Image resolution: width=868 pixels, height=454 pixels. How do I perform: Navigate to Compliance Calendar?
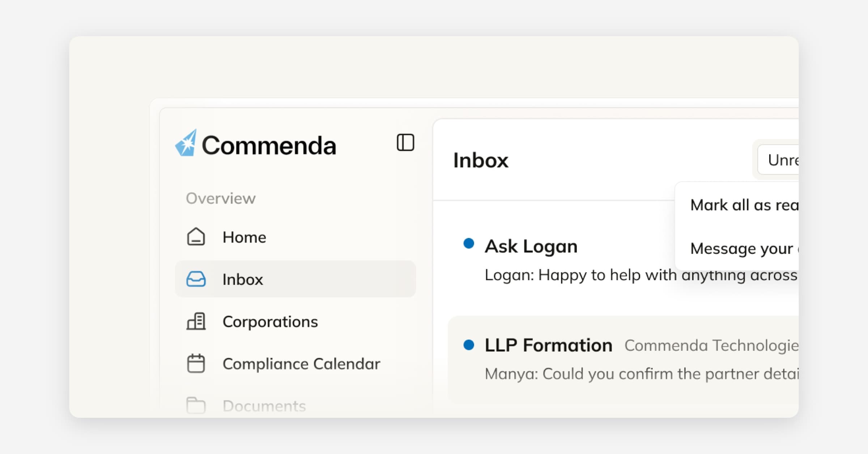tap(302, 364)
